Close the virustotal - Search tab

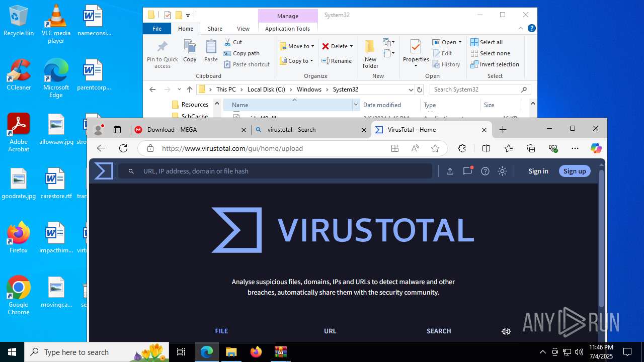(364, 130)
